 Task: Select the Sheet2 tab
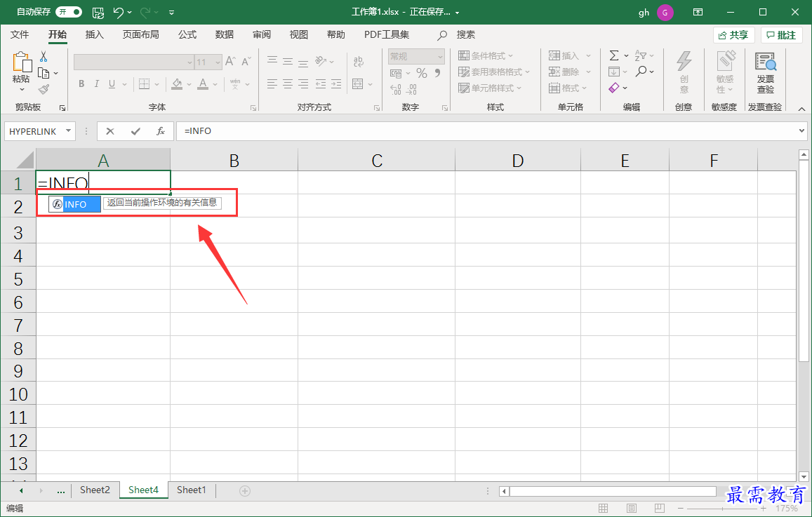tap(95, 490)
